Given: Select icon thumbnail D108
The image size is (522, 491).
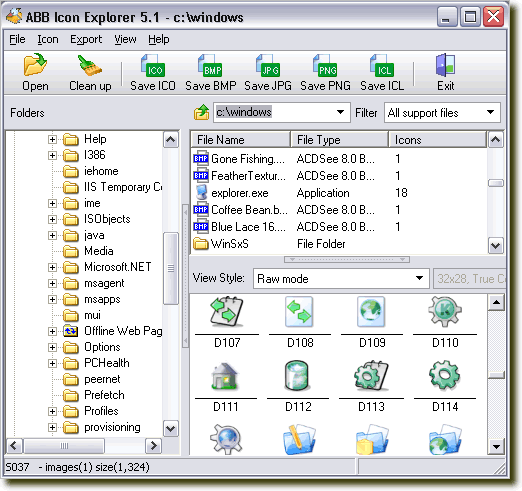Looking at the screenshot, I should [x=299, y=312].
